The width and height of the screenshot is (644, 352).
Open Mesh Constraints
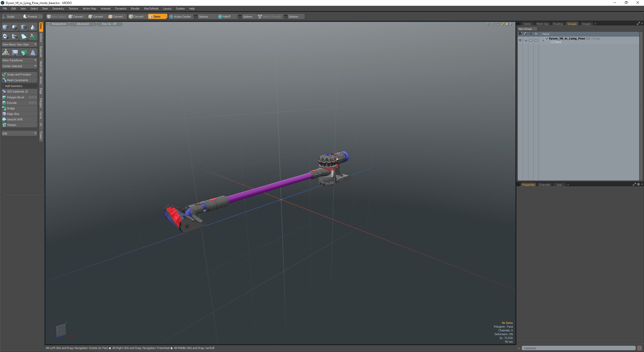tap(19, 80)
